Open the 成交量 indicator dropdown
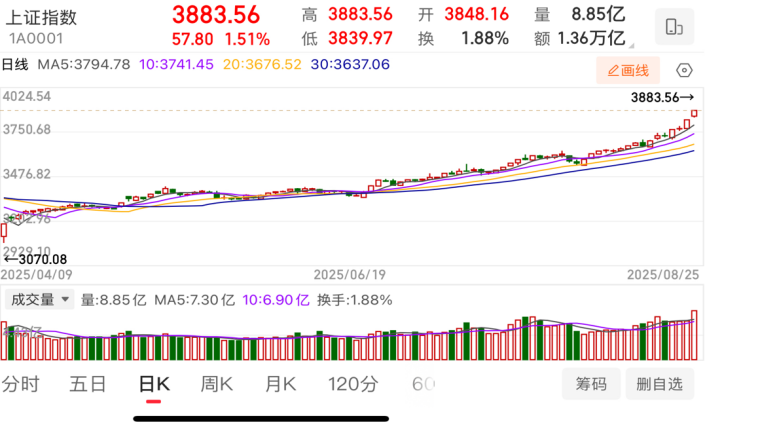The height and width of the screenshot is (431, 758). pos(40,300)
